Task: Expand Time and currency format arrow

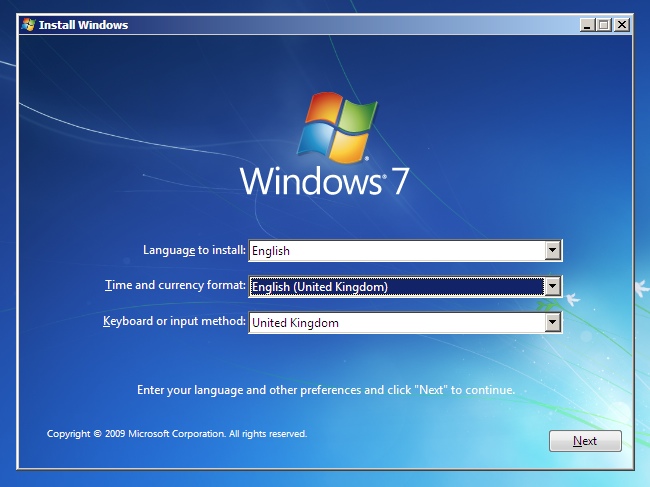Action: pyautogui.click(x=553, y=286)
